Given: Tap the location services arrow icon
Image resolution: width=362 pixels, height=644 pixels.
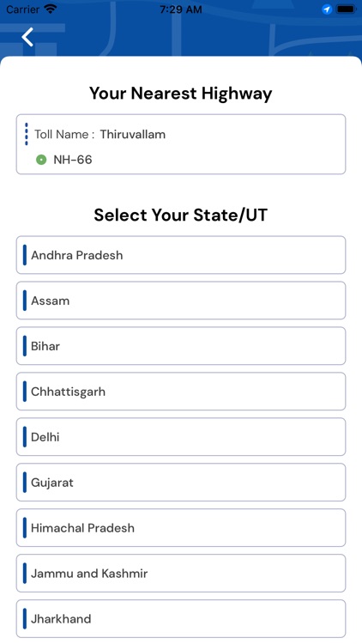Looking at the screenshot, I should click(327, 9).
